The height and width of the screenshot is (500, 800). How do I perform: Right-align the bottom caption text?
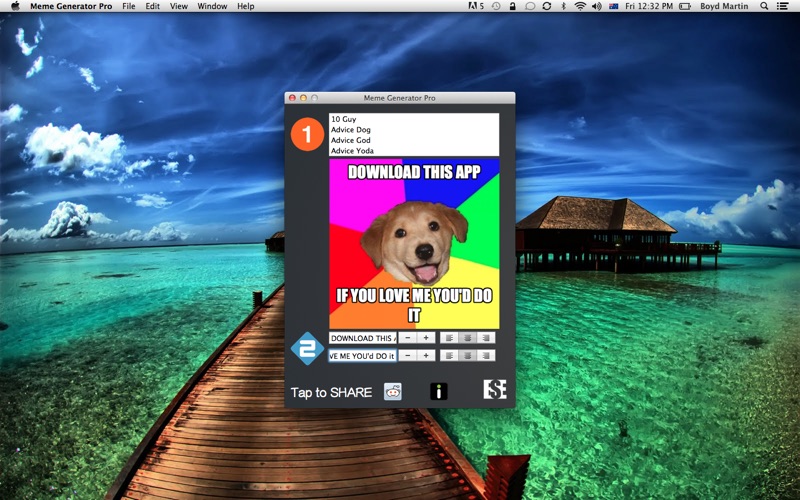point(486,356)
